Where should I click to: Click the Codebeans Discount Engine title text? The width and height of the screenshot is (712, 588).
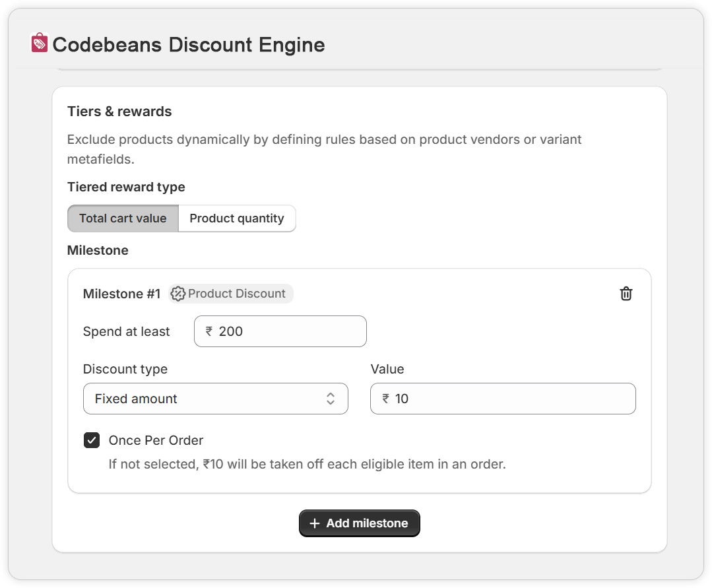[189, 45]
